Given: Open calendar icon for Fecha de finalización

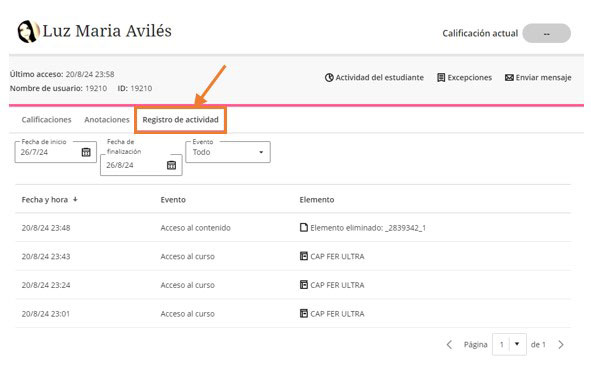Looking at the screenshot, I should (x=171, y=165).
